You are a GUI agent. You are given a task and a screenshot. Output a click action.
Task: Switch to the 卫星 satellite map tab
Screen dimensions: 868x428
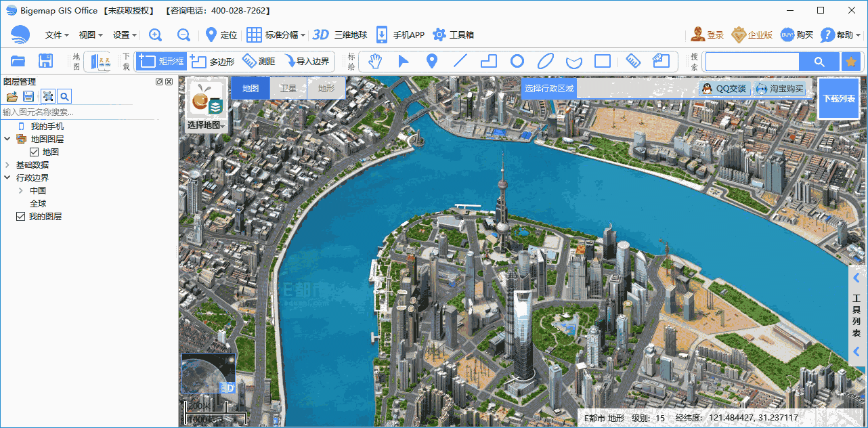tap(289, 88)
